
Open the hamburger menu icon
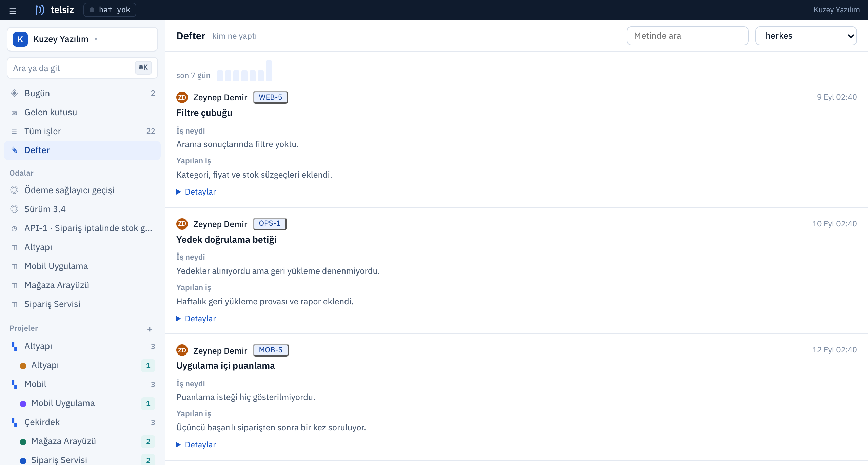pos(13,11)
